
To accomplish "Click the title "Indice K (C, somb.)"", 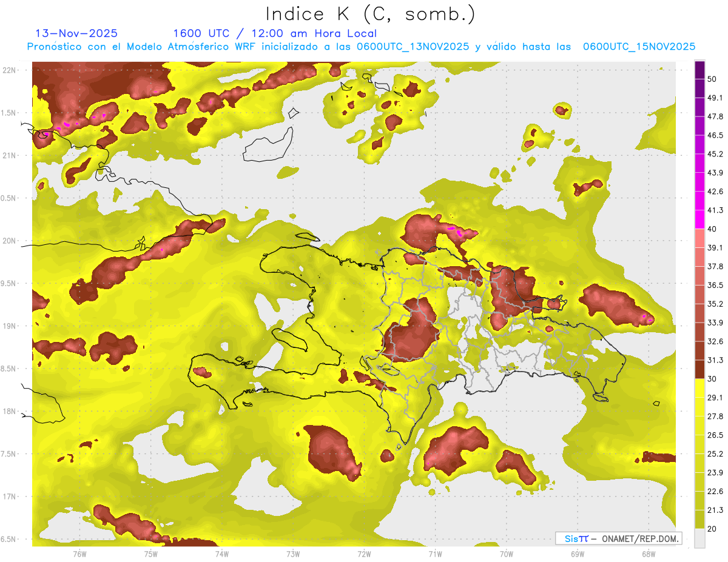I will pos(370,13).
